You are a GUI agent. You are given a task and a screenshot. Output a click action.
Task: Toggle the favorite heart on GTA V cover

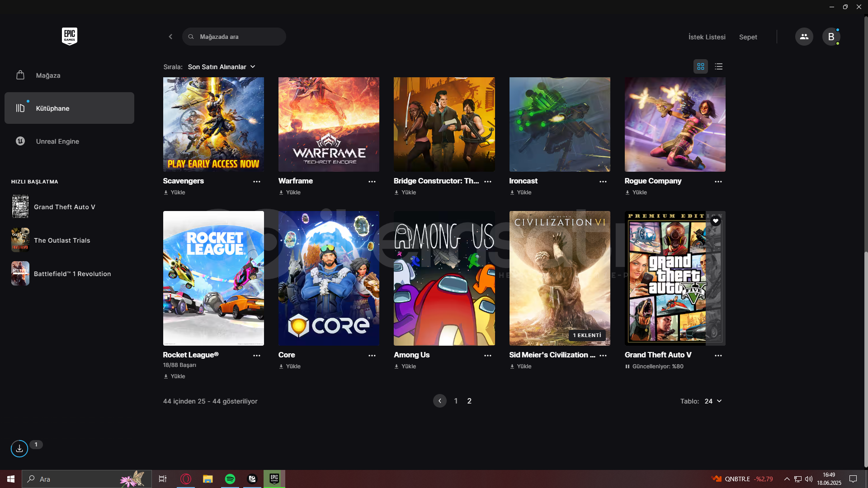[x=715, y=221]
